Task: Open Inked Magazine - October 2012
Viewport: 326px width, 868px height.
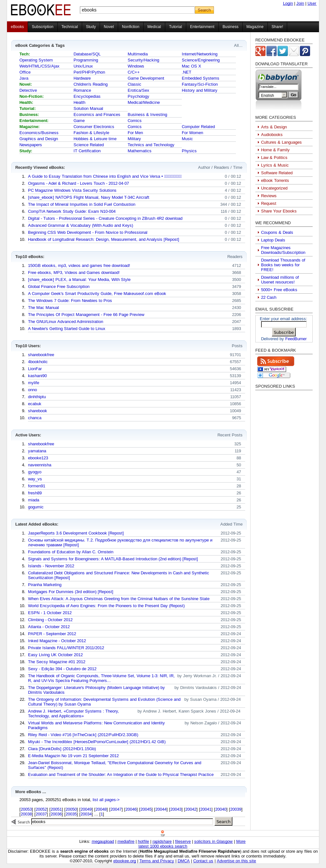Action: click(x=57, y=641)
